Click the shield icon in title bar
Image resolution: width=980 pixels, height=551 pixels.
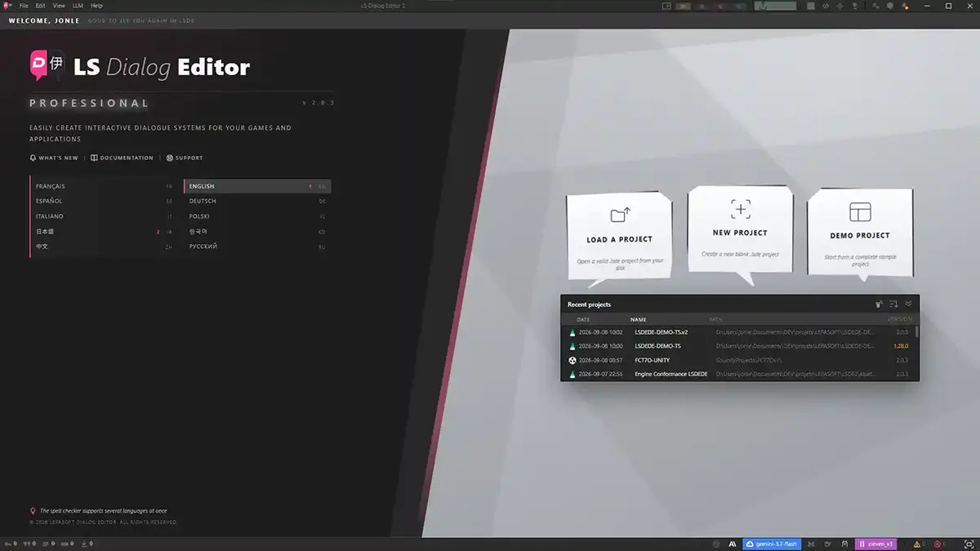(890, 6)
